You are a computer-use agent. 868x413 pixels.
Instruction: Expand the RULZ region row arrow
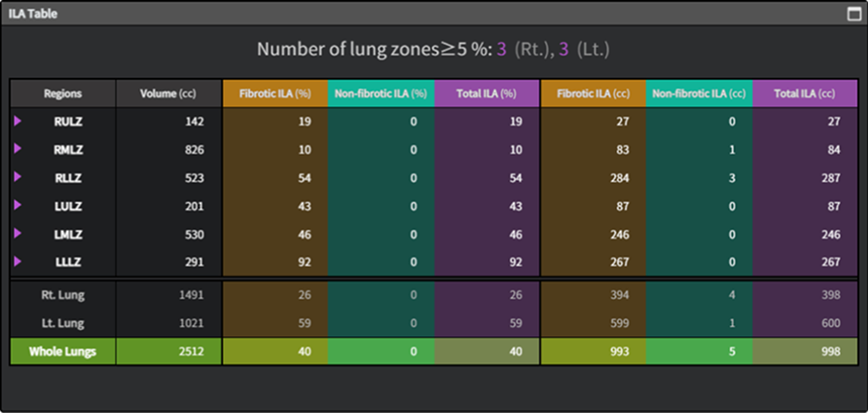[x=18, y=121]
